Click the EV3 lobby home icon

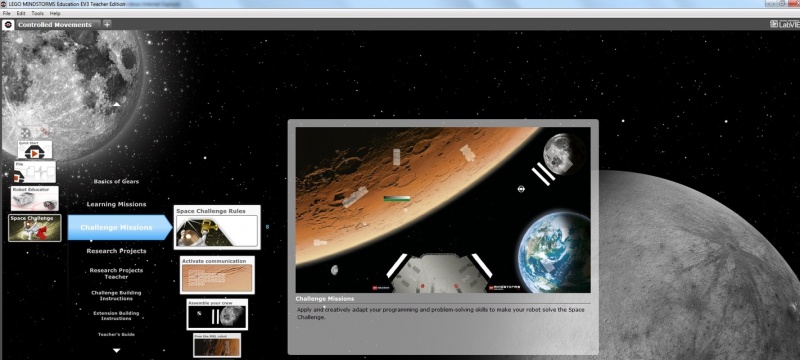pyautogui.click(x=8, y=24)
